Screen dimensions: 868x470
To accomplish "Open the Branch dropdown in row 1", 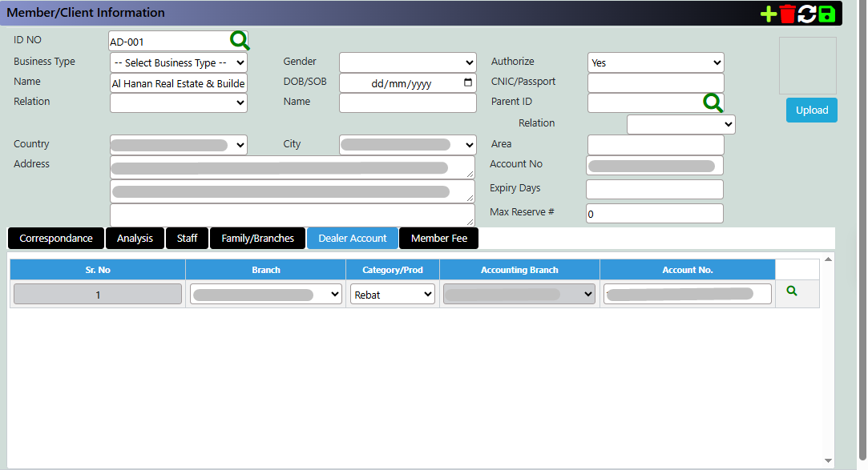I will point(266,294).
